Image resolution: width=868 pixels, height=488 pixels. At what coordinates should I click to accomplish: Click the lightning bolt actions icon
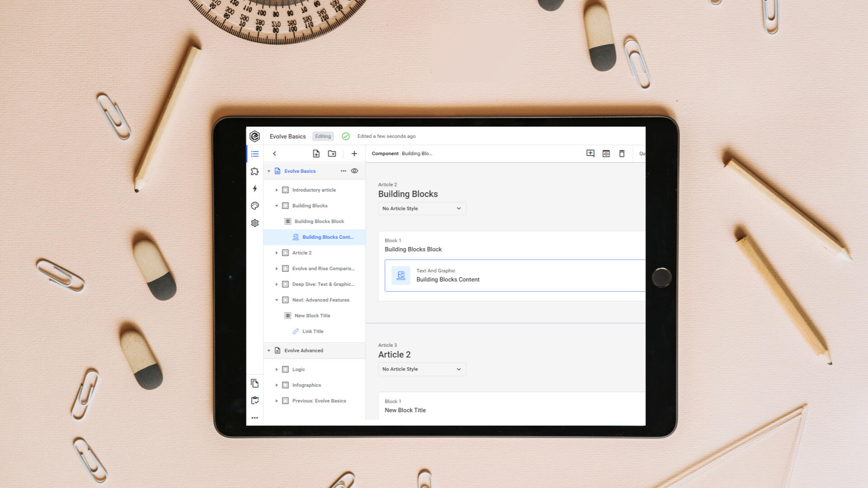[x=255, y=189]
